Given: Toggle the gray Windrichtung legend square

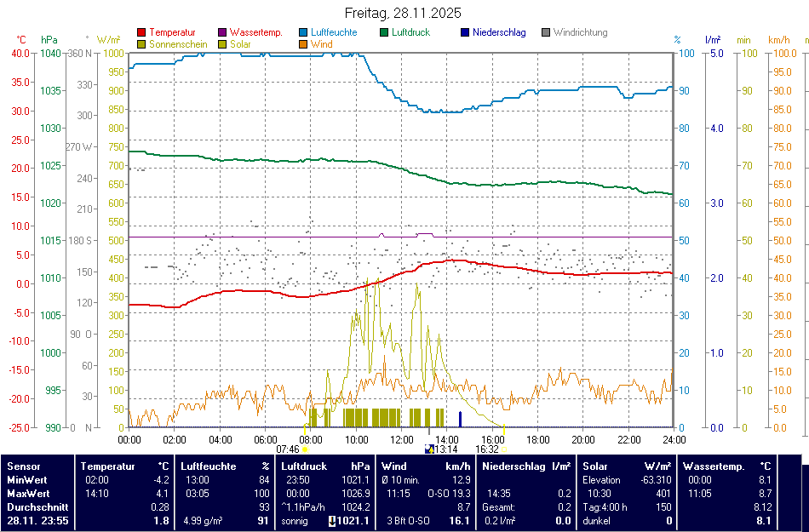Looking at the screenshot, I should 546,33.
